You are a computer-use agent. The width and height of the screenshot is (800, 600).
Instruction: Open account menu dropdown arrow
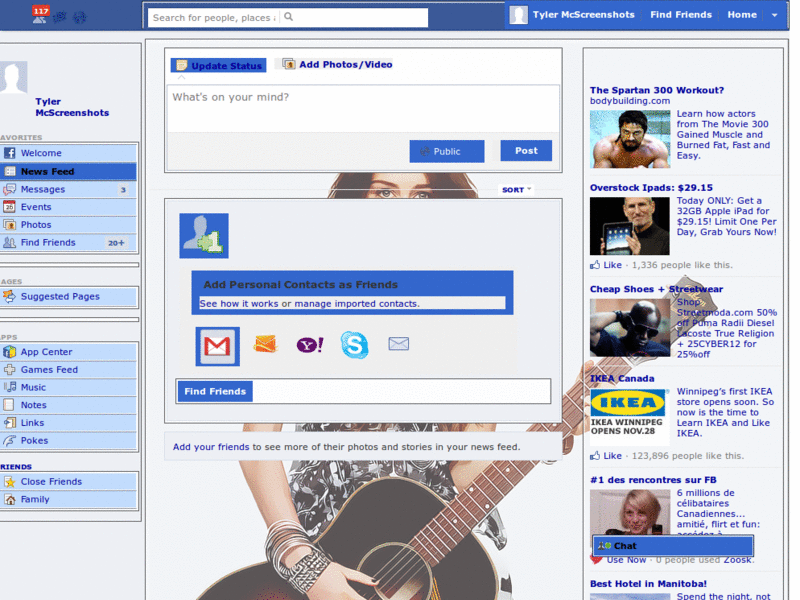pos(774,15)
